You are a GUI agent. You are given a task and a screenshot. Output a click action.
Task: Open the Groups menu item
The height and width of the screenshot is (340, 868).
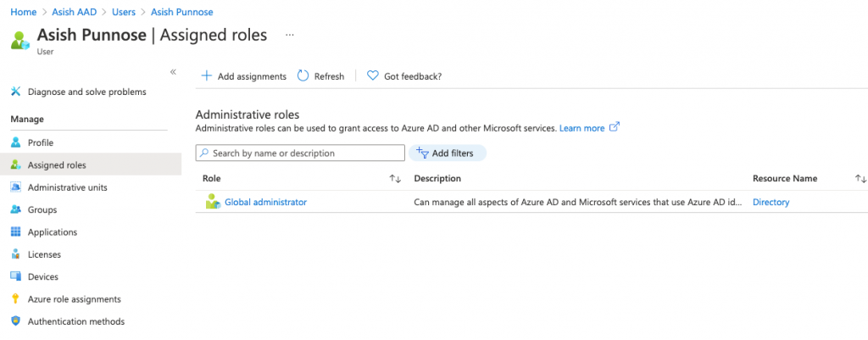pyautogui.click(x=42, y=210)
